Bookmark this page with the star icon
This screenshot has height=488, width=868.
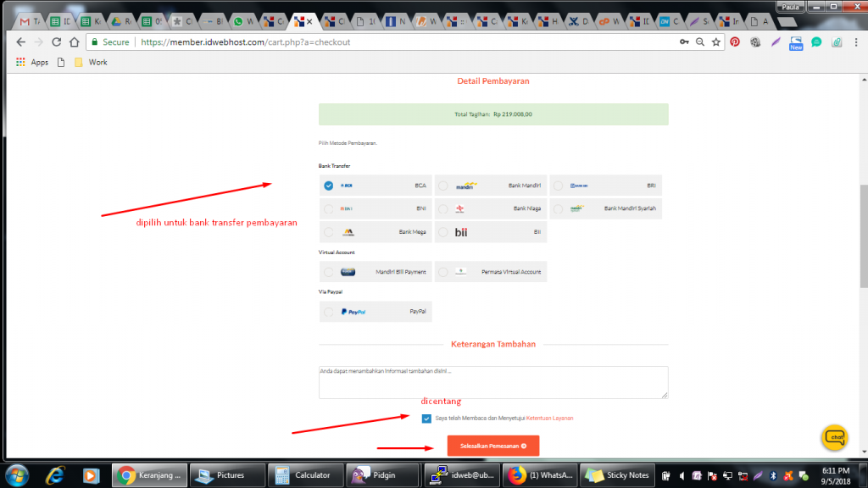[716, 42]
